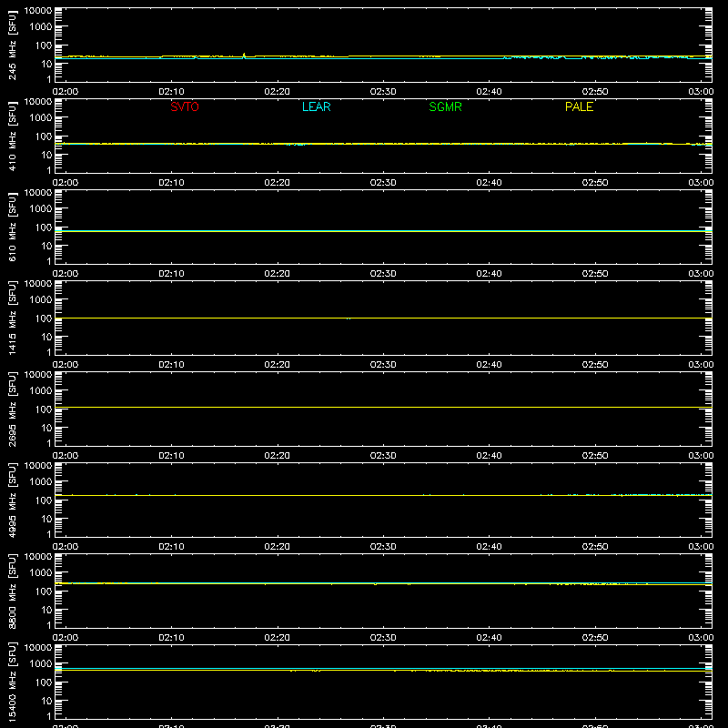Click the 10 y-axis value on 8800 MHz panel
Screen dimensions: 728x728
click(x=46, y=610)
